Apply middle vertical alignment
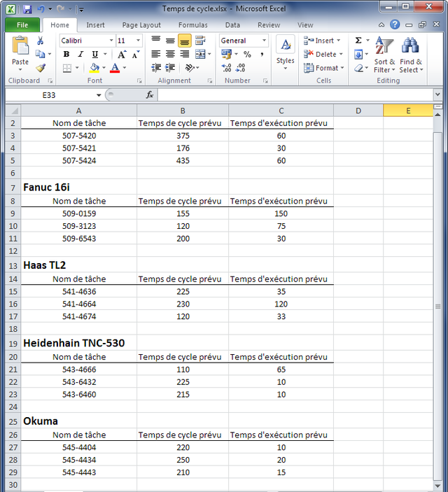448x492 pixels. (x=170, y=41)
